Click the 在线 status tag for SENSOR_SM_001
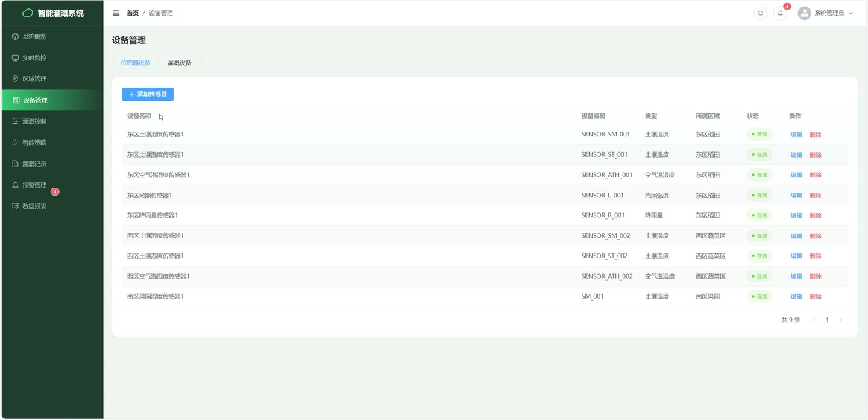 click(759, 135)
